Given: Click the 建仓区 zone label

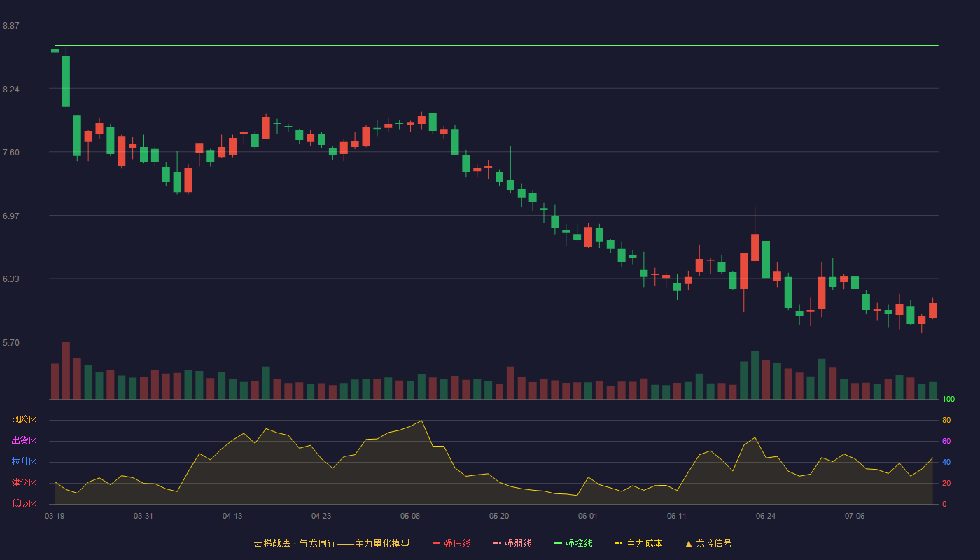Looking at the screenshot, I should coord(24,483).
